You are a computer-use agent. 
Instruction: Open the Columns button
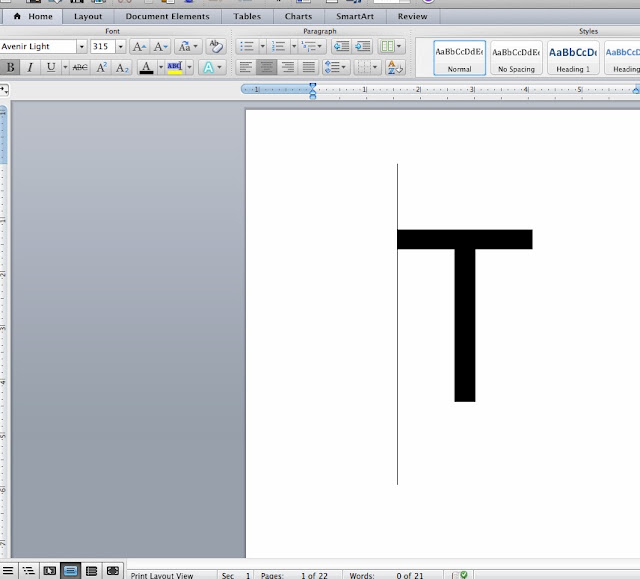[x=391, y=47]
